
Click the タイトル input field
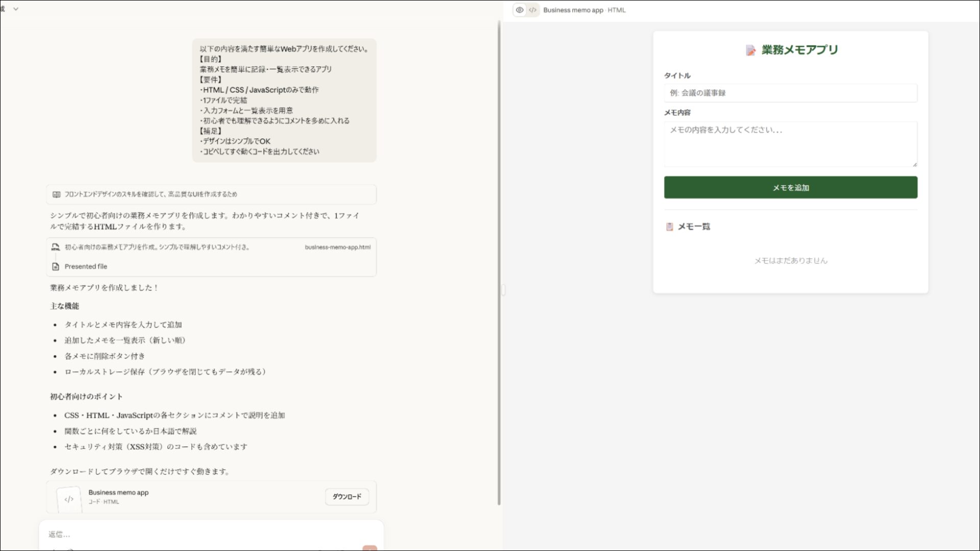click(790, 93)
